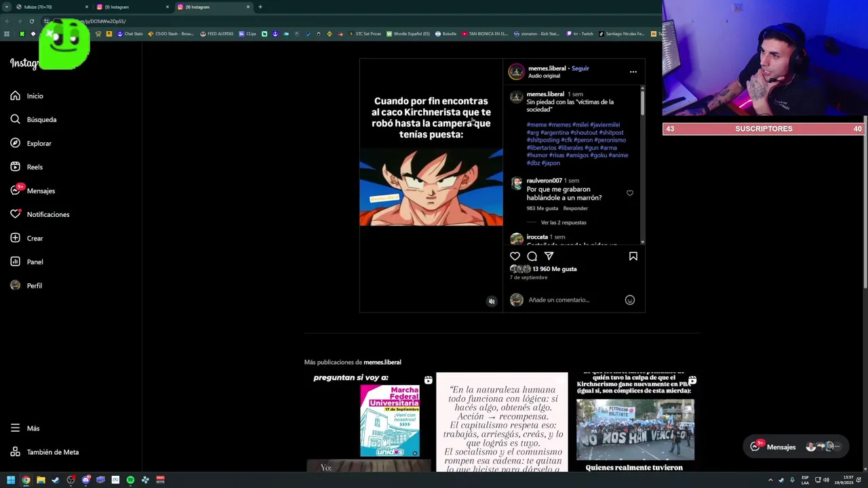Image resolution: width=868 pixels, height=488 pixels.
Task: Click the comments panel scrollbar
Action: tap(642, 102)
